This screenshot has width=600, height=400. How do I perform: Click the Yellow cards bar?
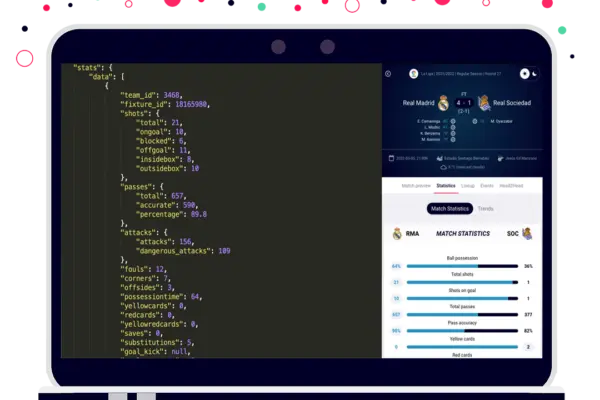(x=462, y=347)
